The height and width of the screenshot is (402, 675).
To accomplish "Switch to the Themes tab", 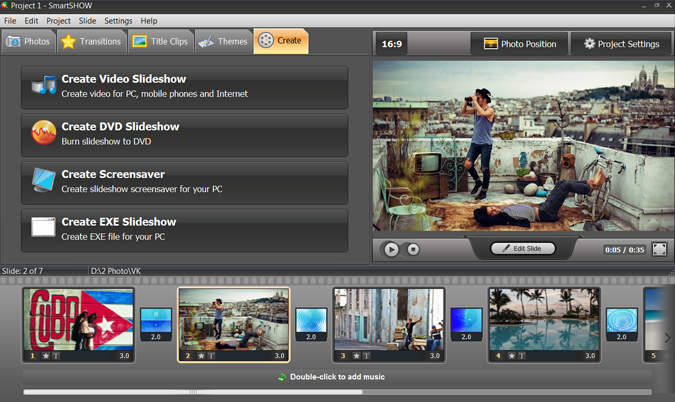I will pyautogui.click(x=223, y=41).
